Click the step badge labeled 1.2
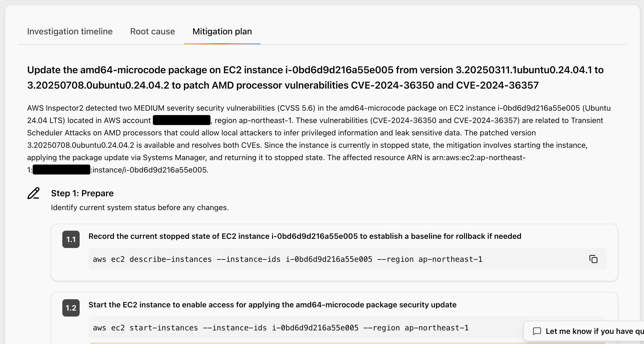644x344 pixels. click(71, 308)
